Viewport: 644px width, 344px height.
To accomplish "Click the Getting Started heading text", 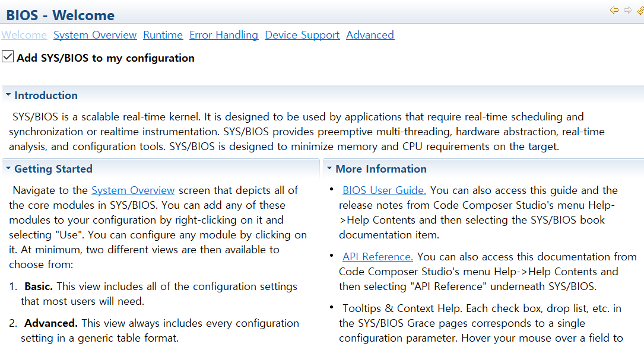I will click(53, 168).
